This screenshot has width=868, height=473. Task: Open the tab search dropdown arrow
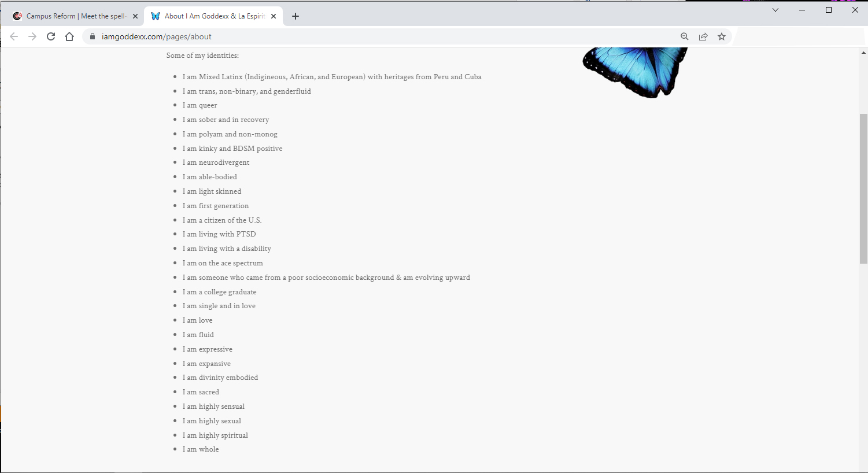click(x=775, y=10)
